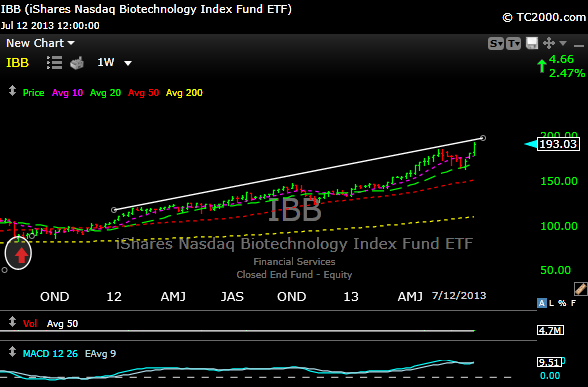Select the Avg 50 price legend label
Screen dimensions: 588x387
[144, 93]
